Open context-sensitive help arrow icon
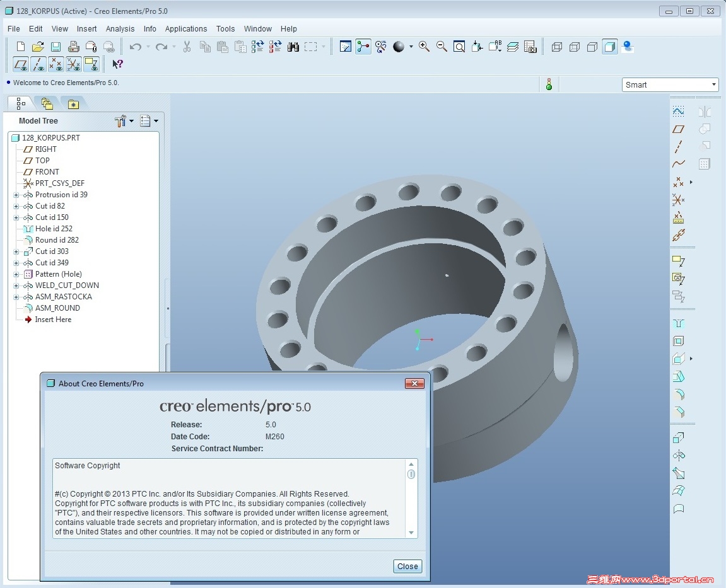Screen dimensions: 726x588 coord(117,64)
